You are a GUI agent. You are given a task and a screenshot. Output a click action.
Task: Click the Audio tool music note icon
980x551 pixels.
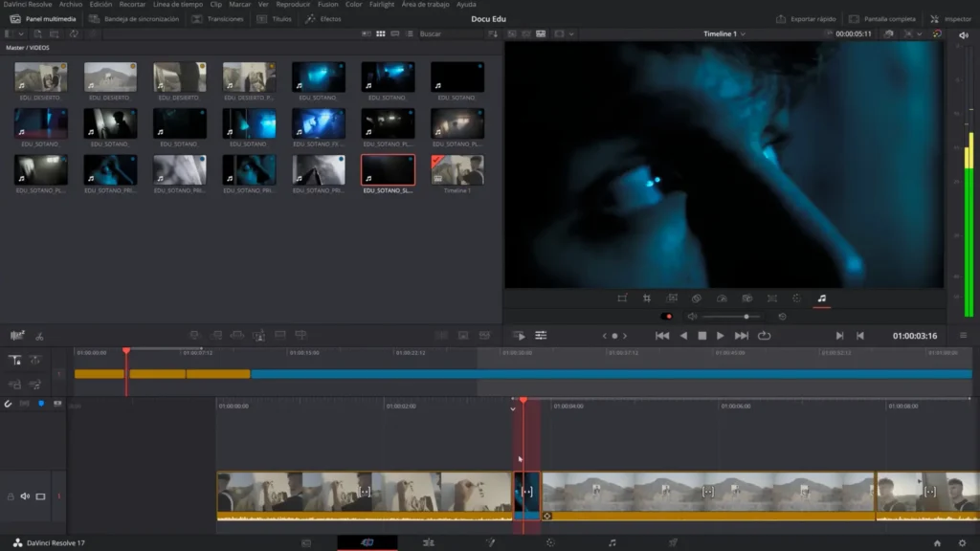[x=821, y=298]
